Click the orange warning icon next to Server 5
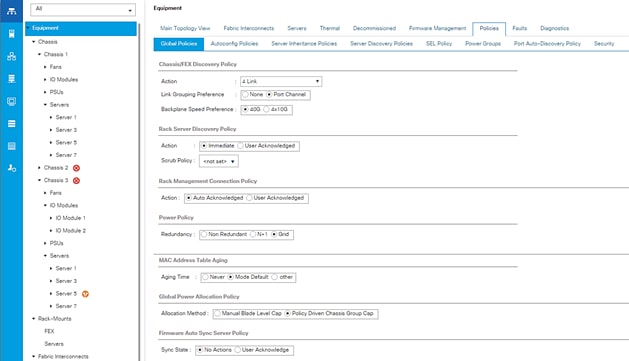Viewport: 629px width, 361px height. (85, 294)
